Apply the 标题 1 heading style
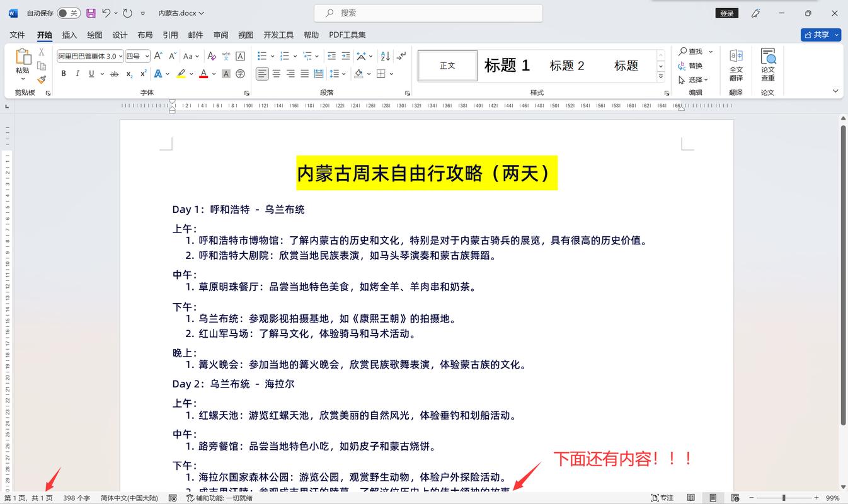The width and height of the screenshot is (848, 504). (507, 66)
